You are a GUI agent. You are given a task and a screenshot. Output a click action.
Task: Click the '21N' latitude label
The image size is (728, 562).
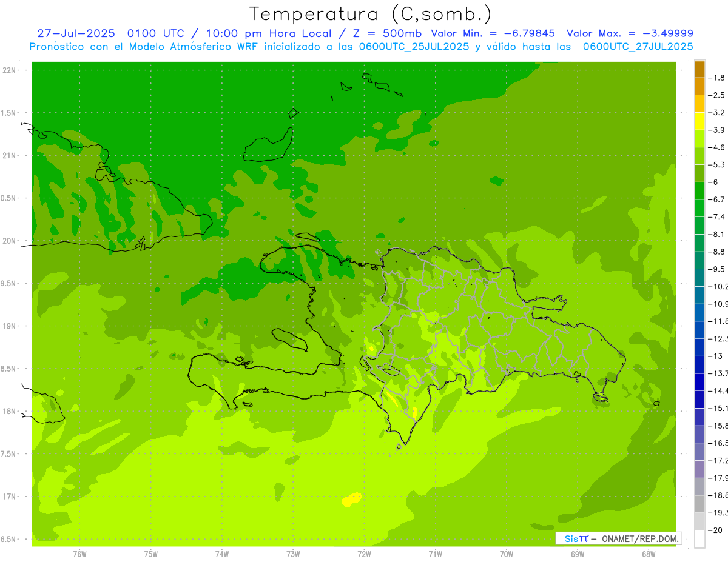click(x=9, y=155)
